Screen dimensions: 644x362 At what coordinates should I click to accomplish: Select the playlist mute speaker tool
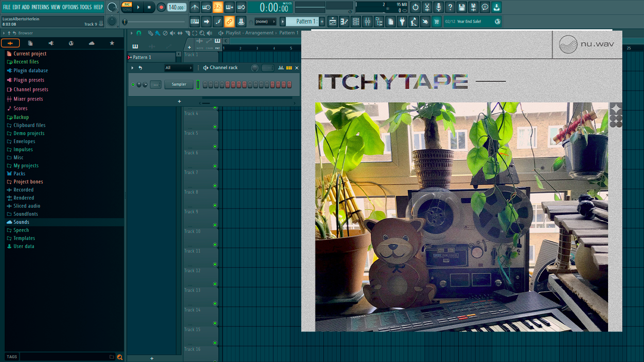(173, 33)
